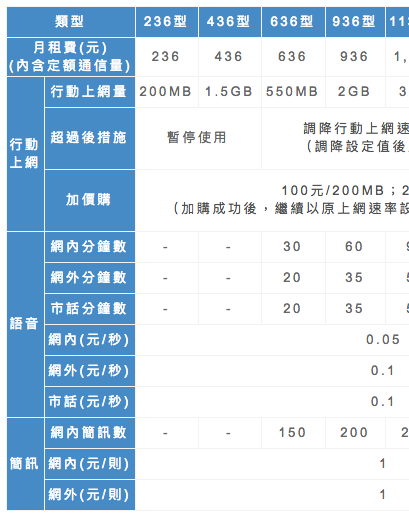409x520 pixels.
Task: Click the 行動上網量 row label
Action: click(x=90, y=92)
